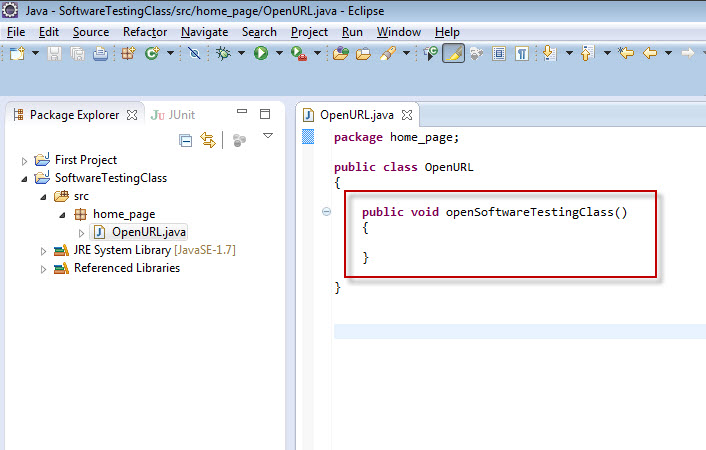The width and height of the screenshot is (706, 450).
Task: Open the Source menu
Action: coord(91,32)
